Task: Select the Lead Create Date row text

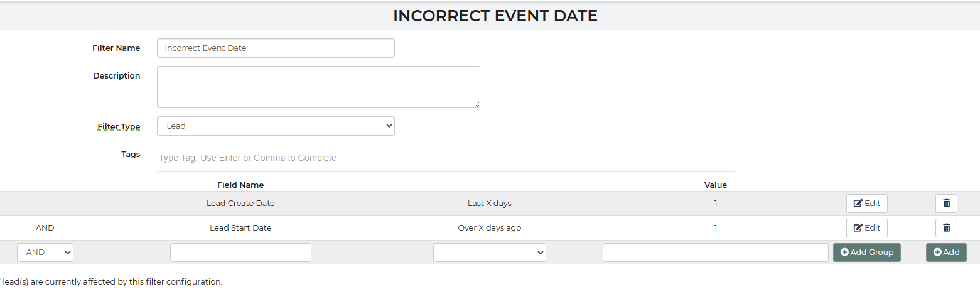Action: point(240,204)
